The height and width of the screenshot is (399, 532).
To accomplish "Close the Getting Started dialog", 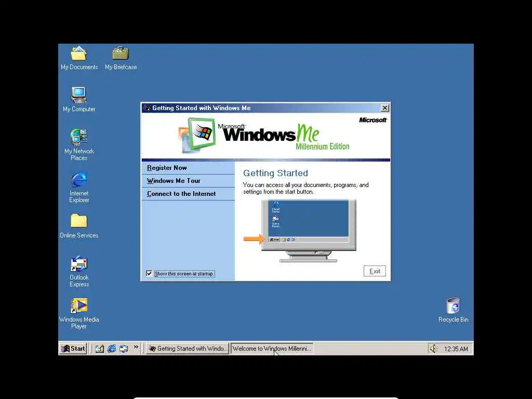I will pos(385,108).
